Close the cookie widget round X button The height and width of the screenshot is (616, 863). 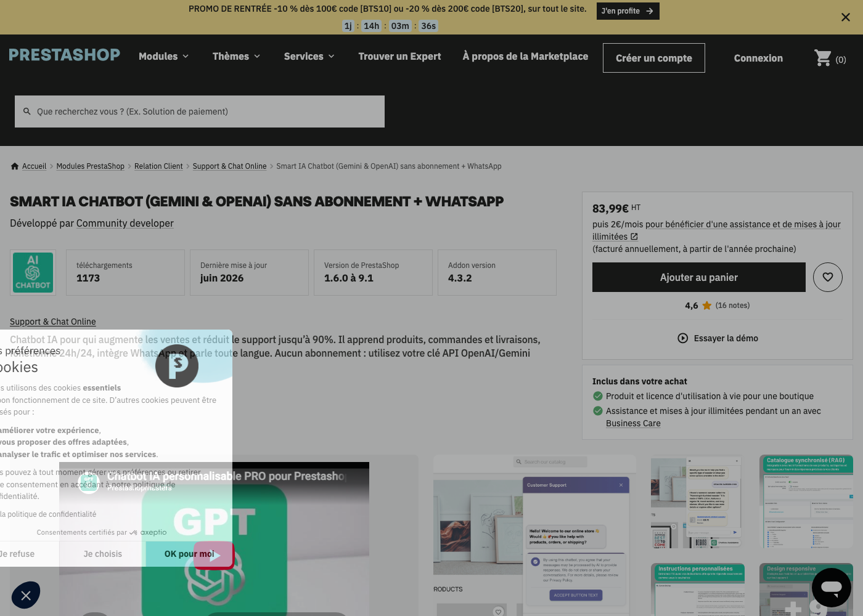[x=26, y=595]
